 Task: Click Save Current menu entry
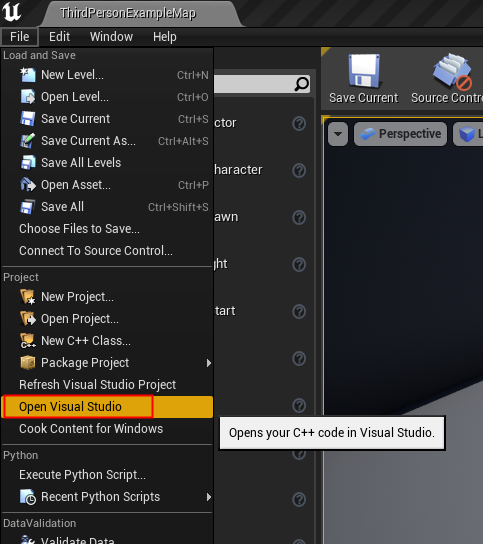click(107, 119)
